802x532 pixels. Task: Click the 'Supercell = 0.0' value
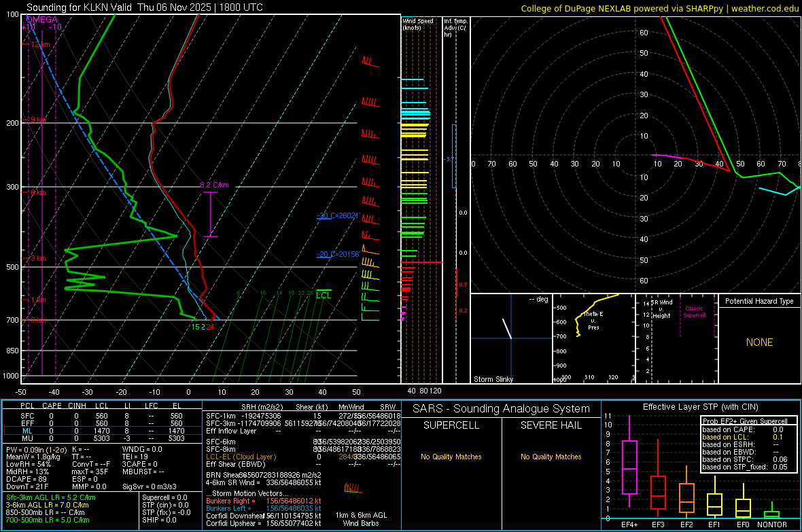[164, 497]
